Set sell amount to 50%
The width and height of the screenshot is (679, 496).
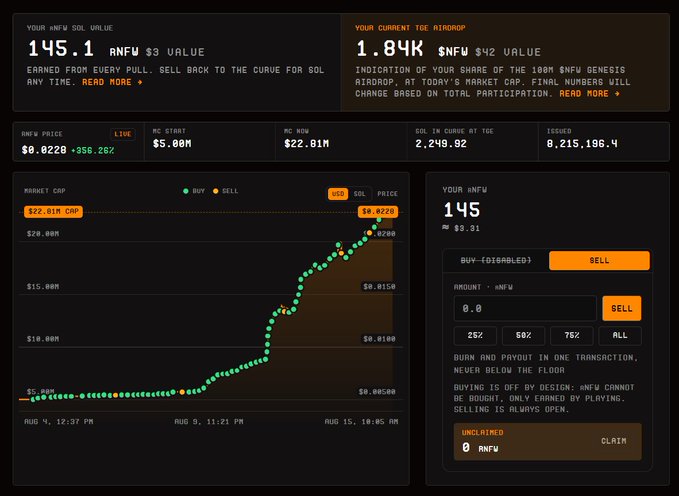523,335
